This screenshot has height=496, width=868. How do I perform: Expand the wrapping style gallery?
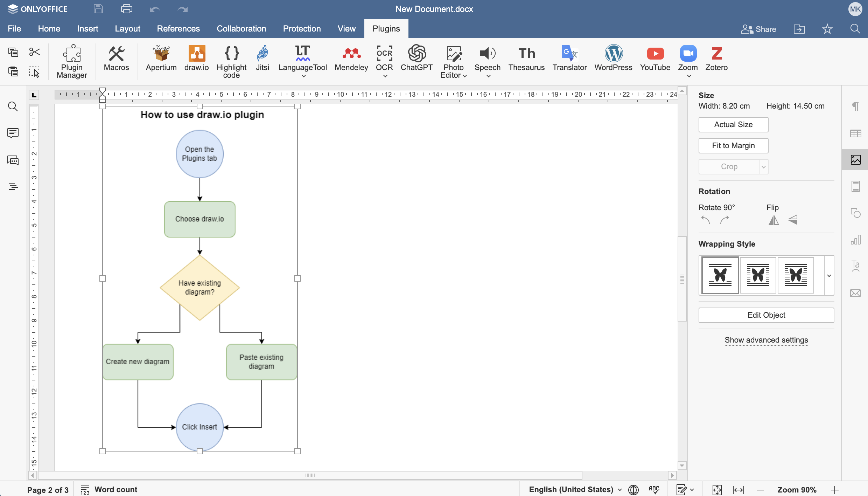(829, 276)
